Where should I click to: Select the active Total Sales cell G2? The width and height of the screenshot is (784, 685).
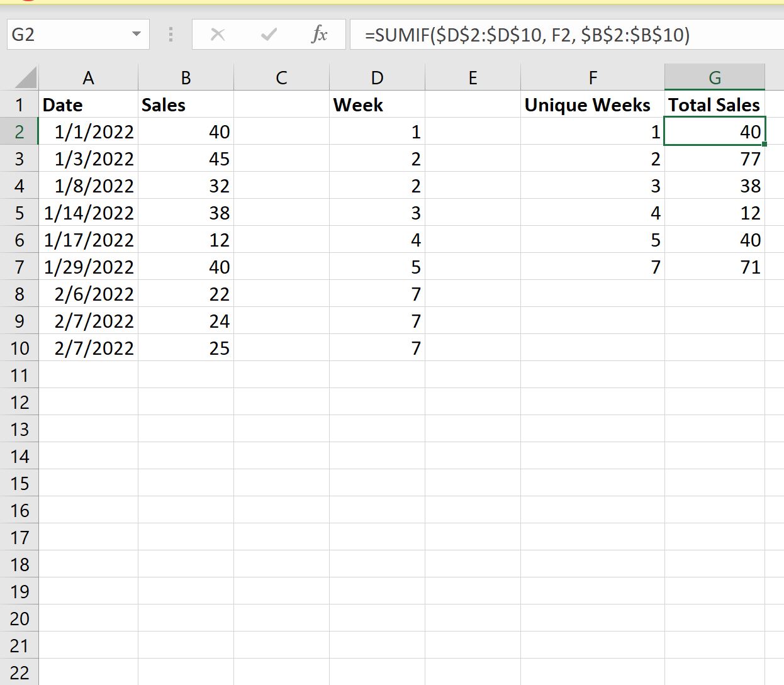click(715, 131)
